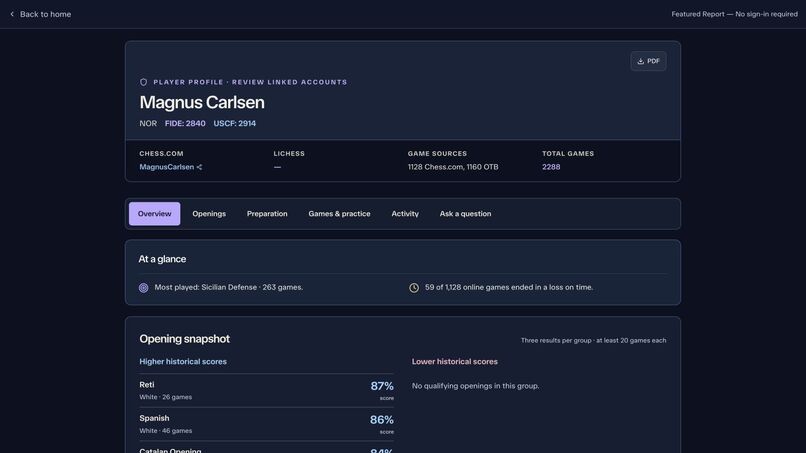Click the Higher historical scores heading
The height and width of the screenshot is (453, 806).
[183, 361]
